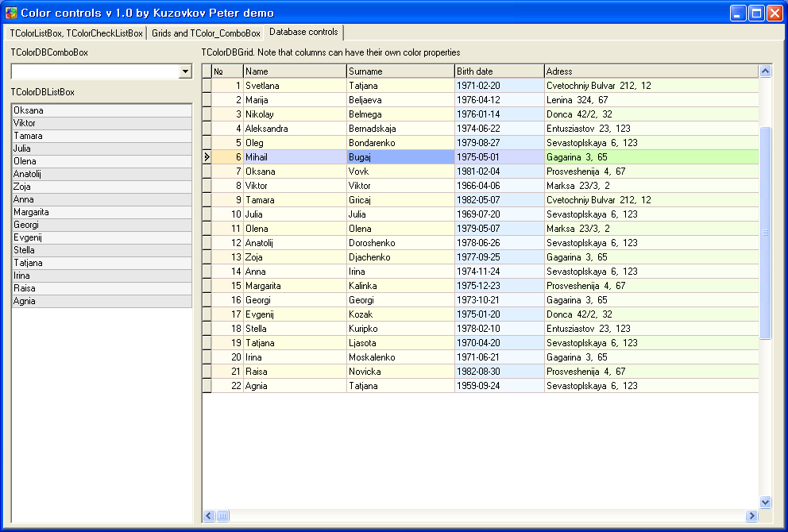Select the Bugaj surname cell
788x532 pixels.
point(400,157)
